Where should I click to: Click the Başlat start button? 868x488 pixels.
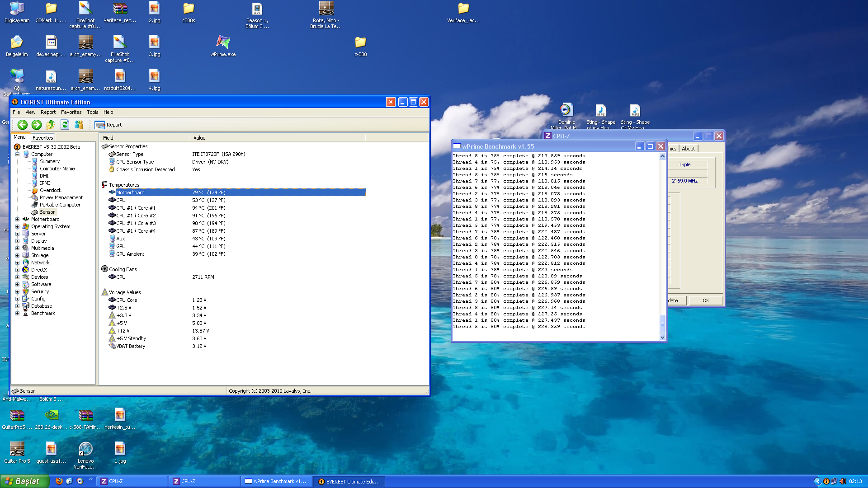24,481
